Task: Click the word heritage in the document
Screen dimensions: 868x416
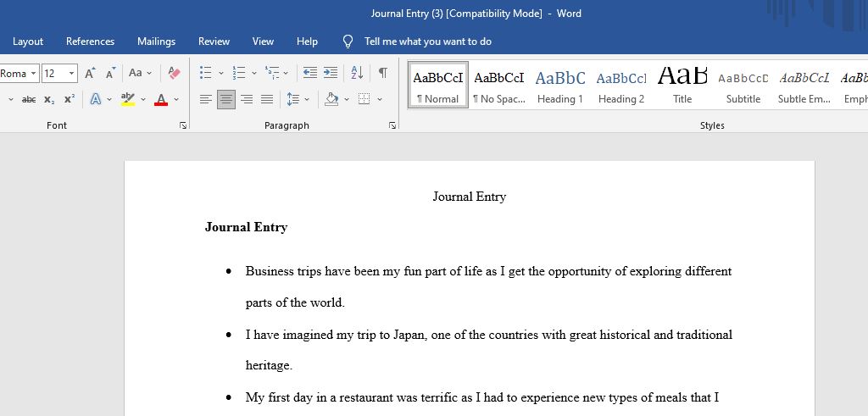Action: point(269,366)
